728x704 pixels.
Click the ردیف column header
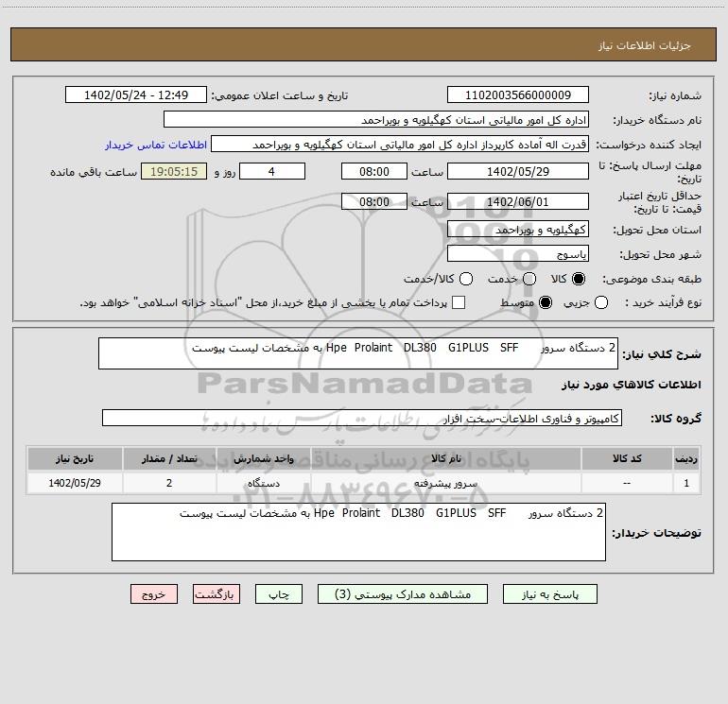686,458
